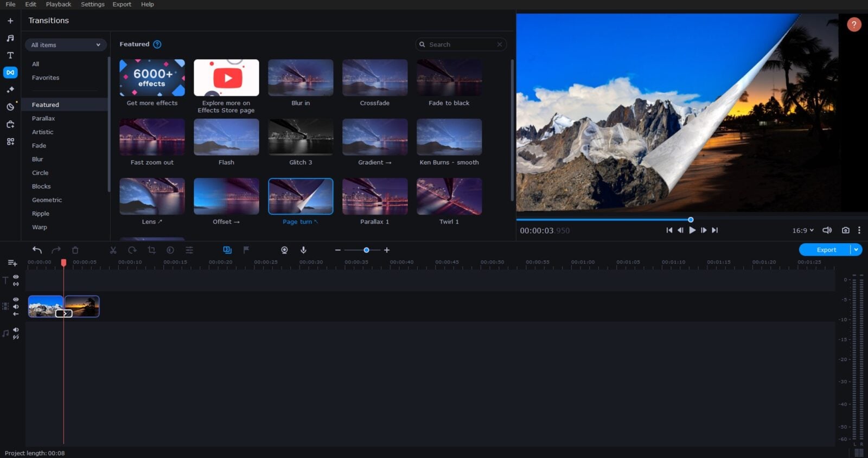Open the All items dropdown
The width and height of the screenshot is (868, 458).
click(x=65, y=45)
